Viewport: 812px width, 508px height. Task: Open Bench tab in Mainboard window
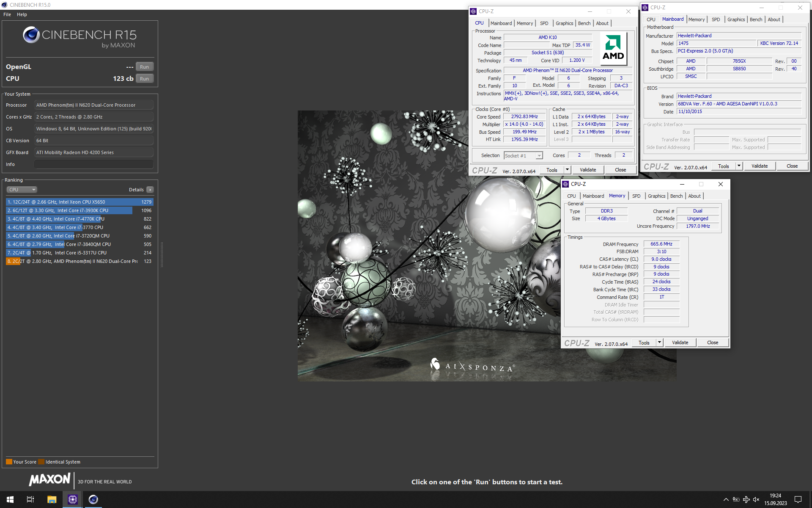pyautogui.click(x=756, y=19)
